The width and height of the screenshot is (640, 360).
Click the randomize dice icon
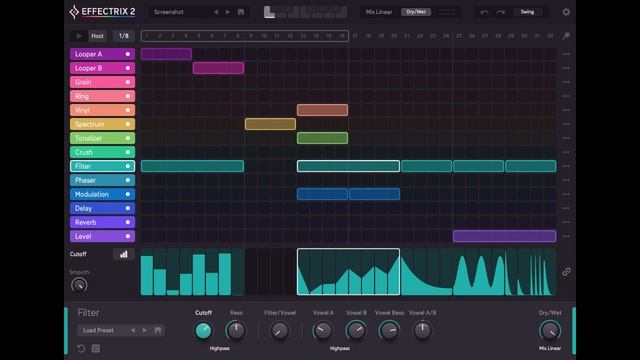coord(96,348)
